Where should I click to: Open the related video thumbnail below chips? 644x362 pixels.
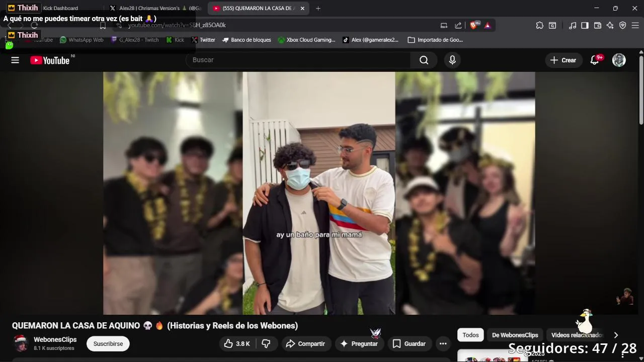(x=493, y=356)
